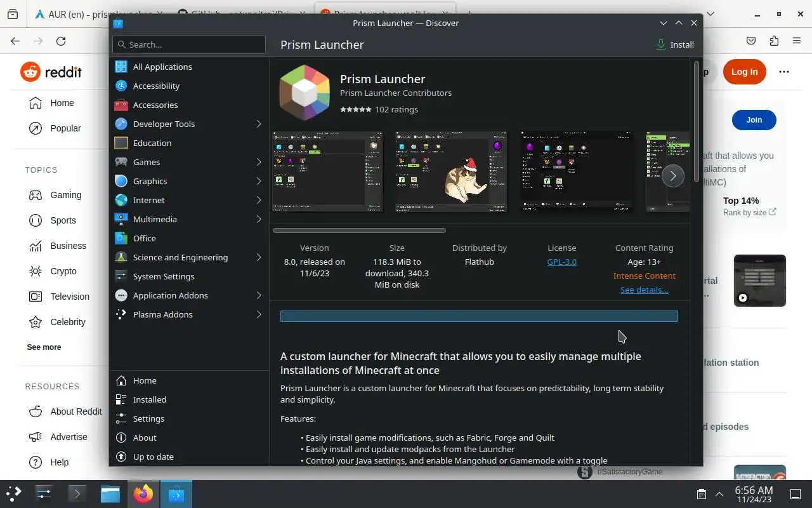Image resolution: width=812 pixels, height=508 pixels.
Task: Click the Pocket save icon in Firefox
Action: (751, 41)
